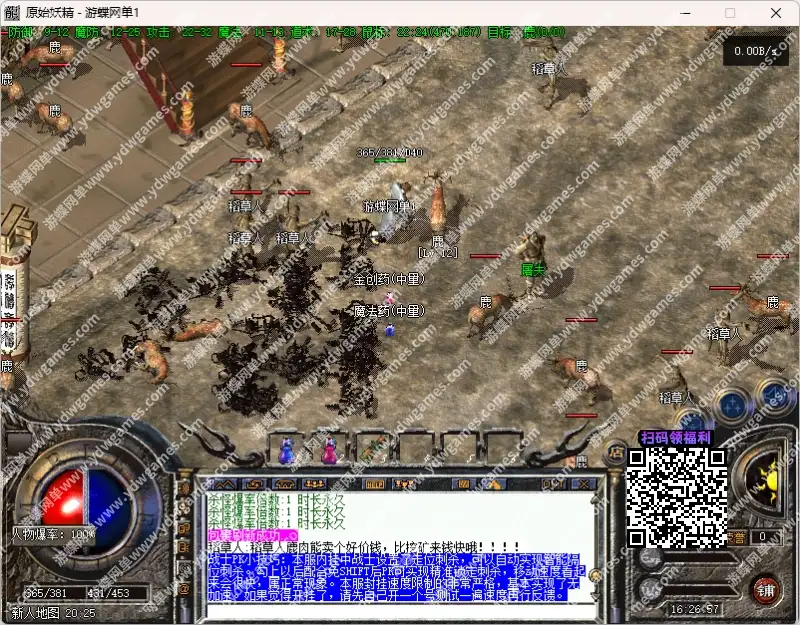
Task: Click the Exp experience bar
Action: click(689, 560)
